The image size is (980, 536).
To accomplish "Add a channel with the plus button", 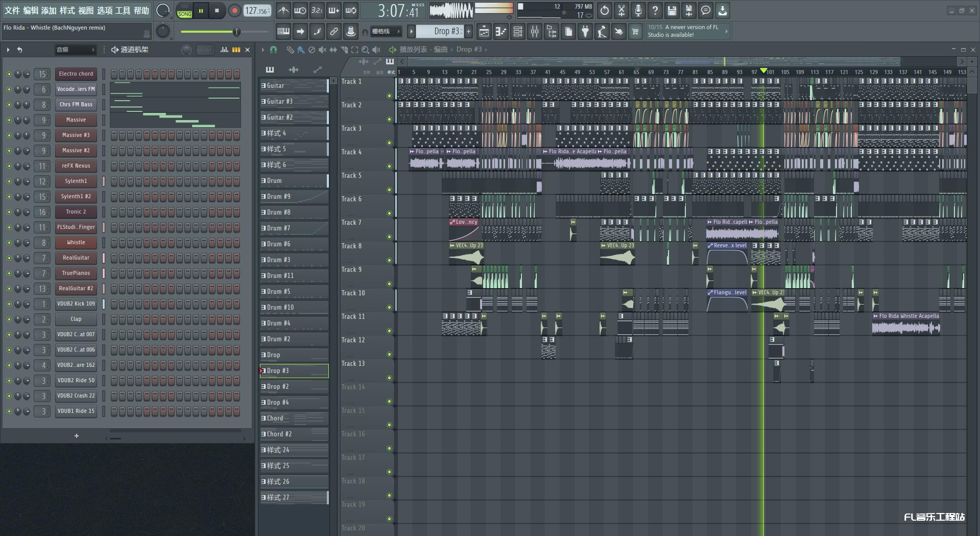I will pos(77,436).
